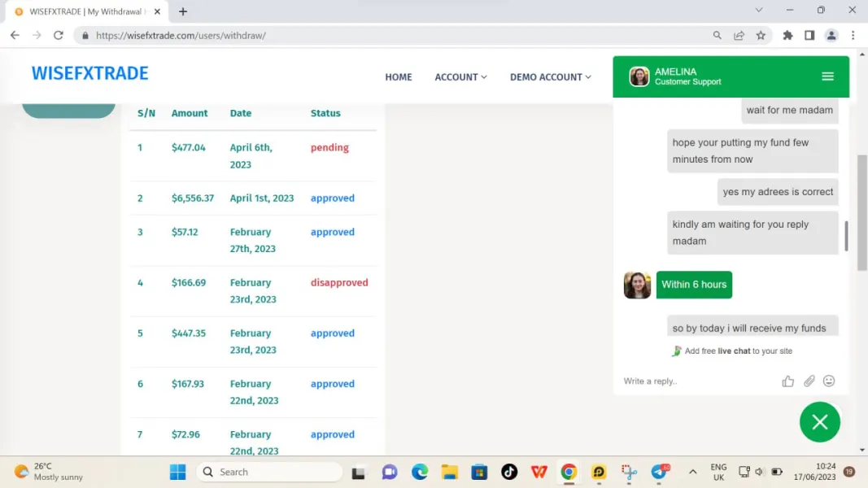Open the Windows Start menu
868x488 pixels.
pos(177,472)
